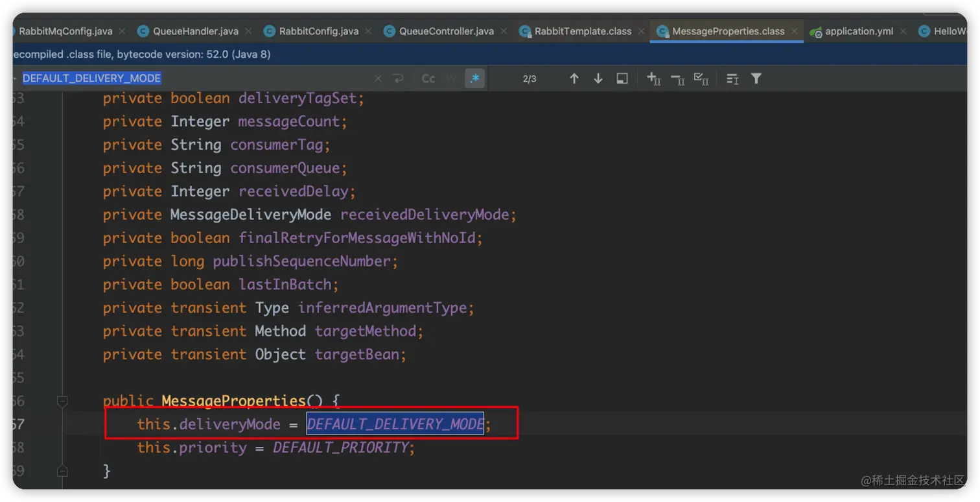Select all search occurrences

(701, 78)
